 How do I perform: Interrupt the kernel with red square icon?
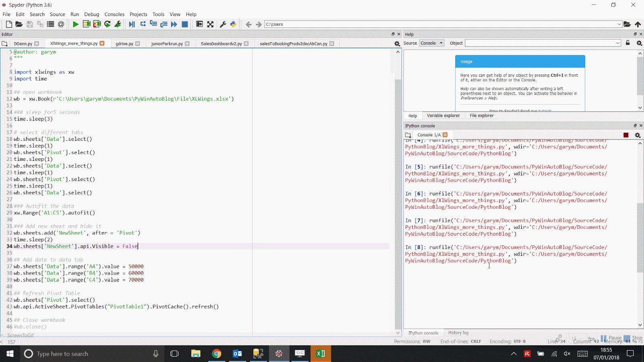tap(625, 135)
